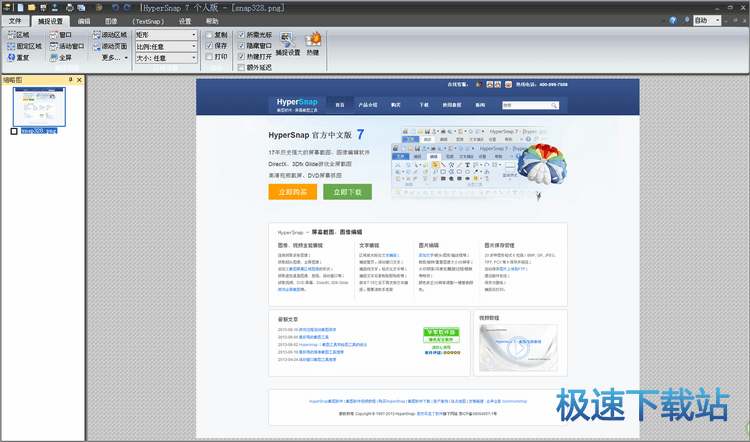
Task: Switch to the 图像 image tab
Action: coord(111,21)
